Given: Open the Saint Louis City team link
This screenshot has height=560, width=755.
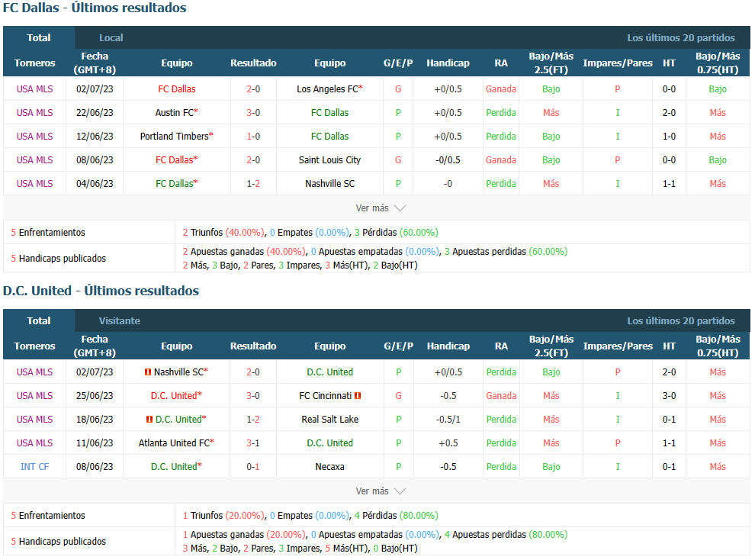Looking at the screenshot, I should click(x=329, y=160).
